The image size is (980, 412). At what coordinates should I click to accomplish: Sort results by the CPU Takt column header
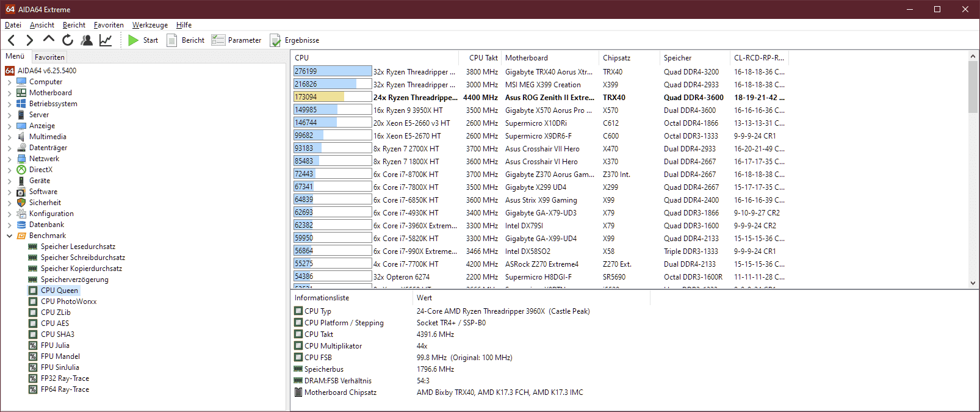[x=480, y=58]
